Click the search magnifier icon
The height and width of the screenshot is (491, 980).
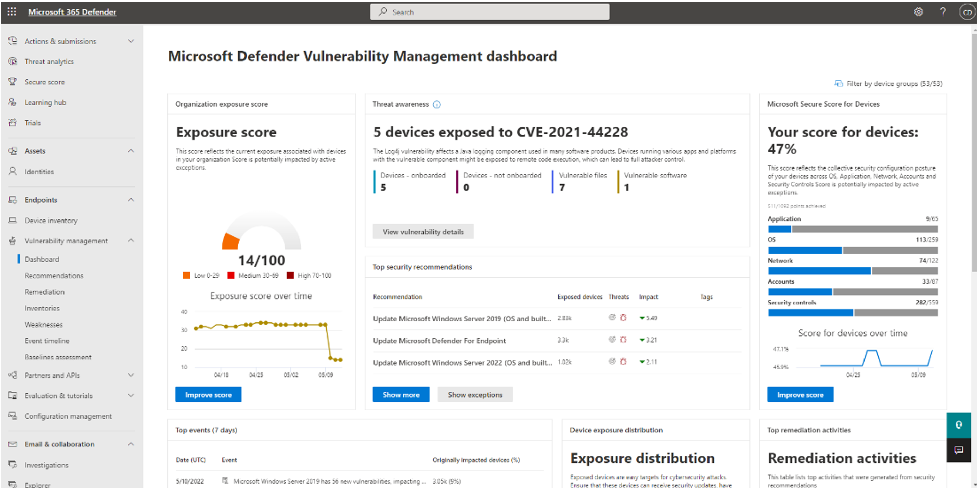pyautogui.click(x=383, y=12)
